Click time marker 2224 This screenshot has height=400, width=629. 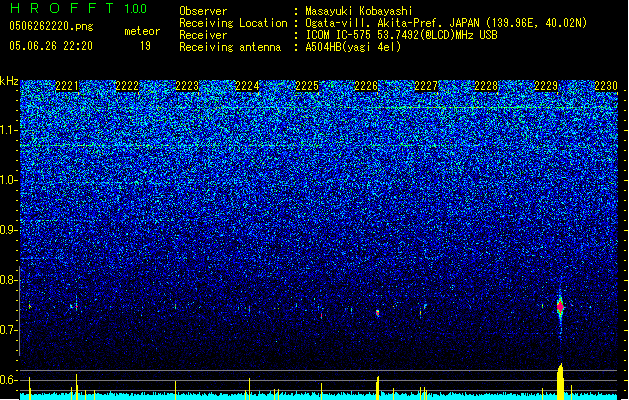pos(247,86)
